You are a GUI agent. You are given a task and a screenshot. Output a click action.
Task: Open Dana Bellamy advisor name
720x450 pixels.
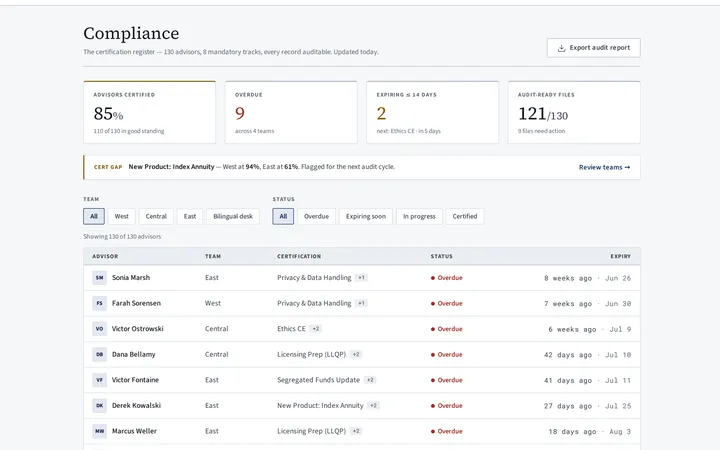(x=134, y=354)
